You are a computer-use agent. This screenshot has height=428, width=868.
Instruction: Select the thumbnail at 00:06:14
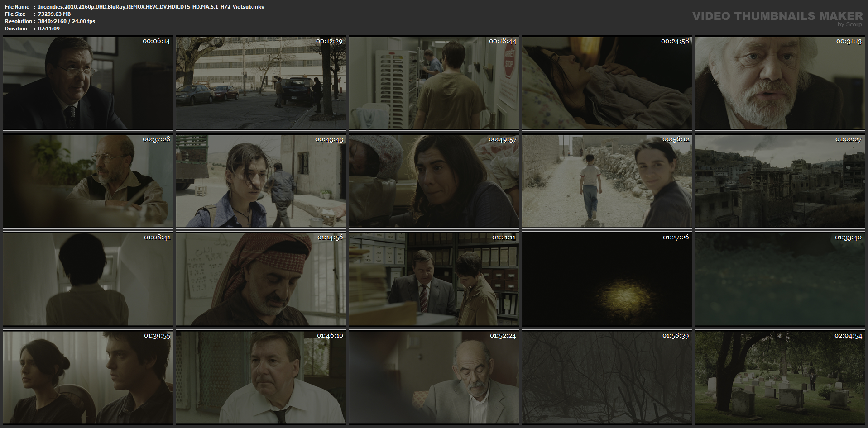[x=88, y=83]
